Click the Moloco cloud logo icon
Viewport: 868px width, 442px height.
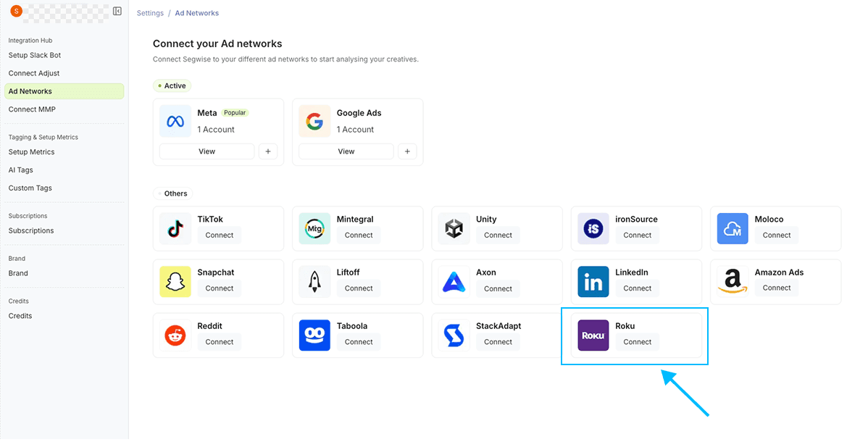(733, 228)
